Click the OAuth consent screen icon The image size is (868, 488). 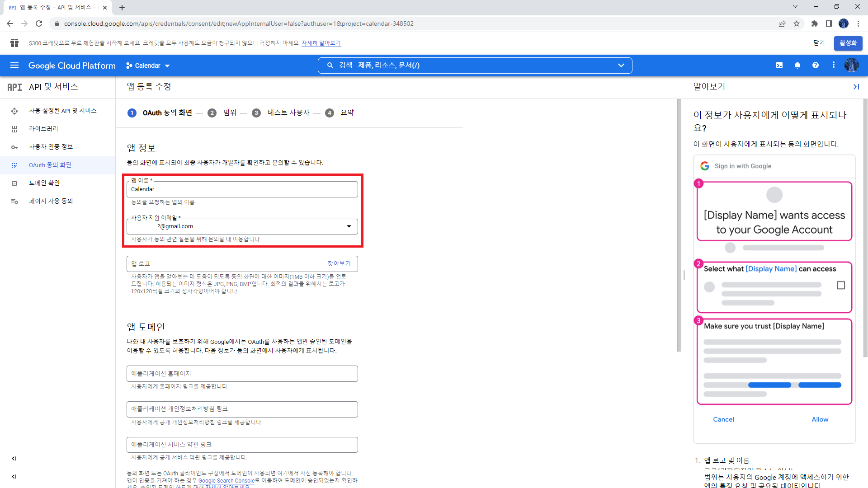(14, 165)
